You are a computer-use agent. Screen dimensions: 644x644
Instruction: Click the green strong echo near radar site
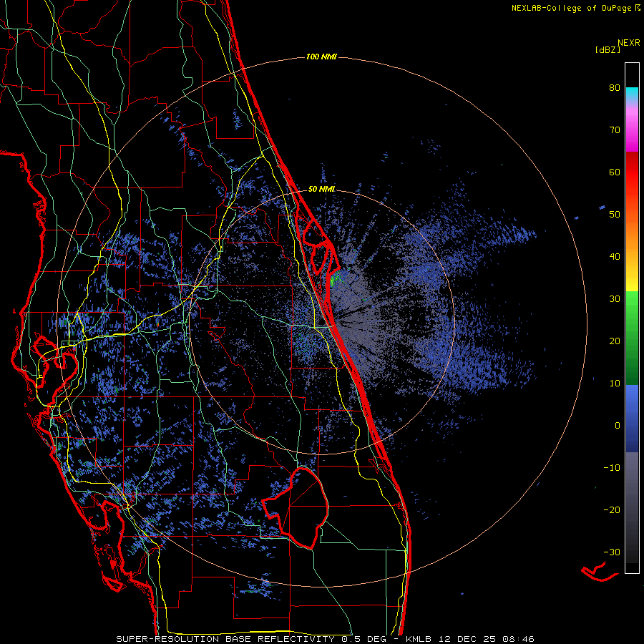click(336, 279)
